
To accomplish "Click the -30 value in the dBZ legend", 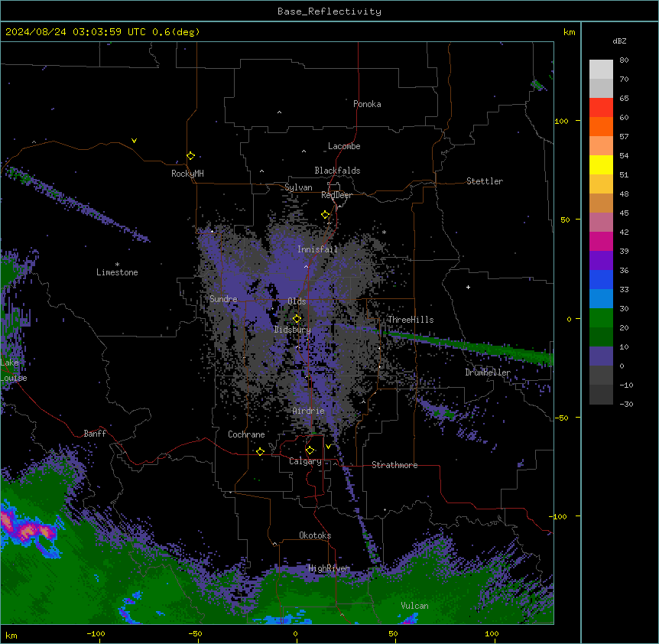I will tap(626, 405).
